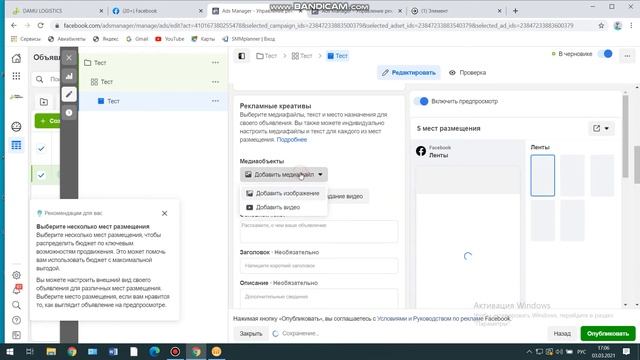640x360 pixels.
Task: Open the YouTube bookmark
Action: coord(170,39)
